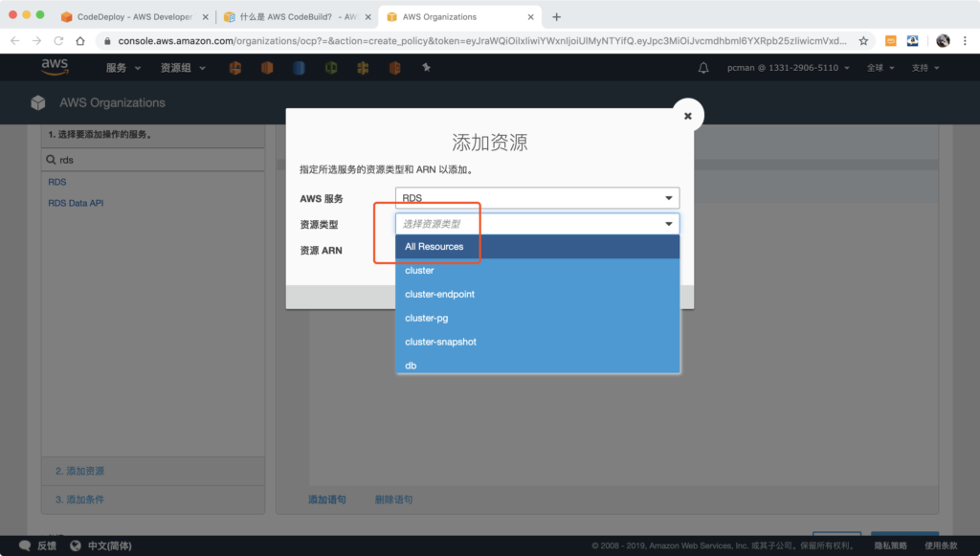Click the browser home icon
This screenshot has height=556, width=980.
[80, 40]
